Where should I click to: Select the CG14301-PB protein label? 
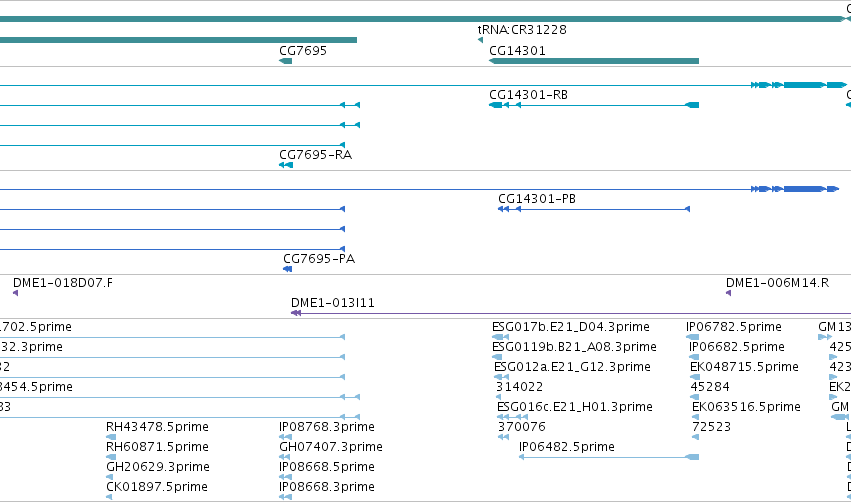coord(537,199)
